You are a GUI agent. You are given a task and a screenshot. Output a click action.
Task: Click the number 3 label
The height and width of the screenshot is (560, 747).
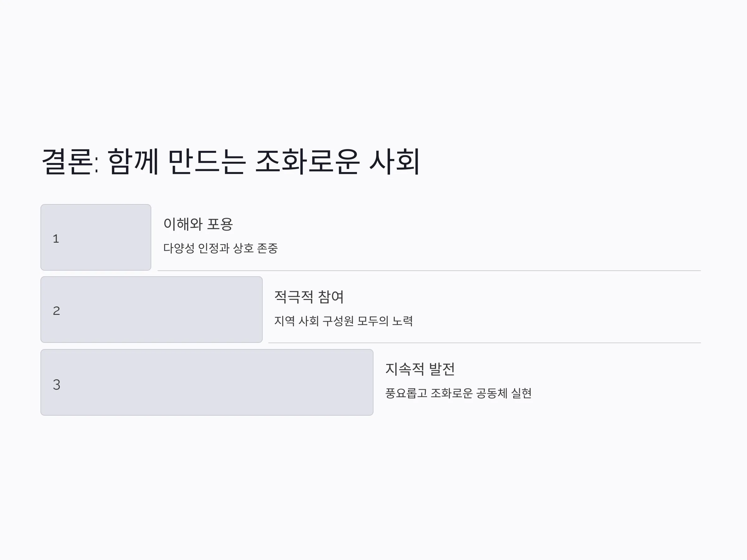(x=56, y=385)
